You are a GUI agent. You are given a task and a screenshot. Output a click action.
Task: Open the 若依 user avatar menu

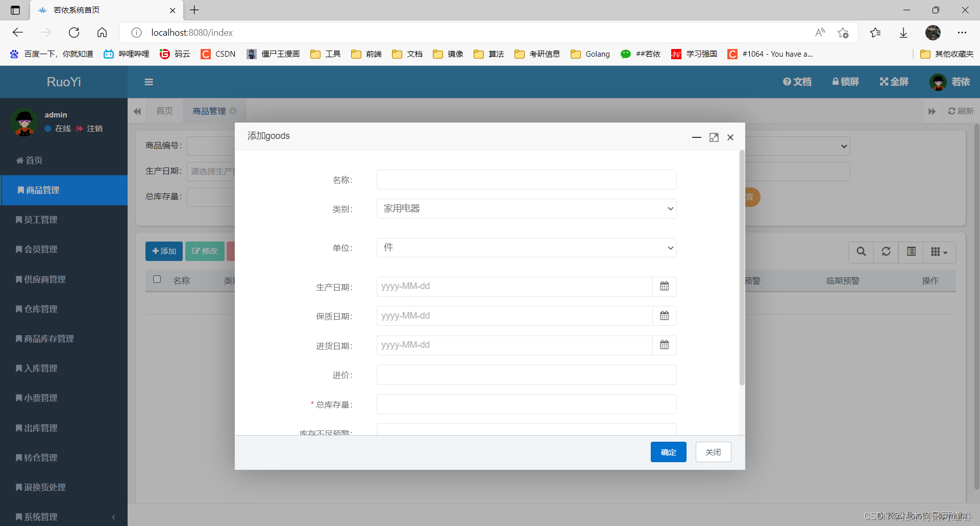[x=949, y=82]
